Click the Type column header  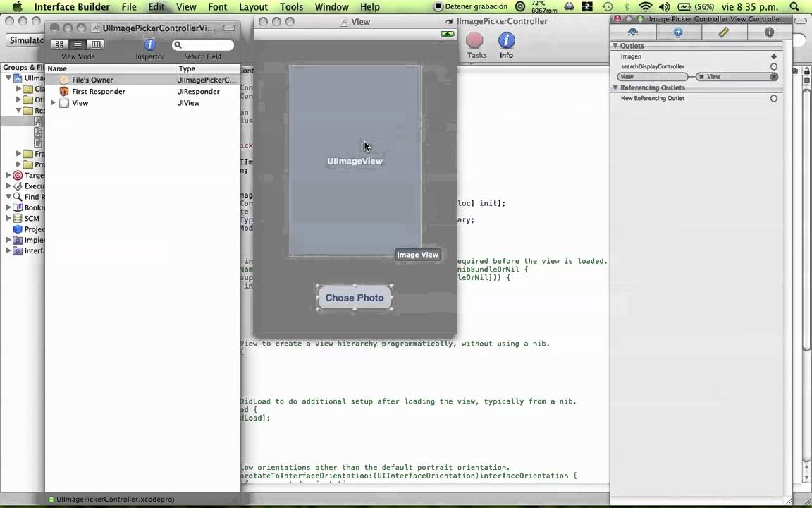click(208, 68)
